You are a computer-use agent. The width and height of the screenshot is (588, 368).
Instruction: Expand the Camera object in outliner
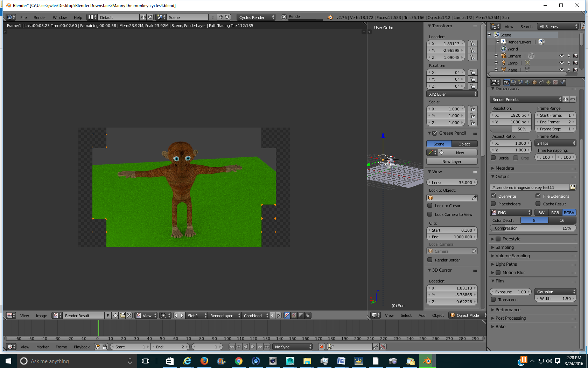496,56
